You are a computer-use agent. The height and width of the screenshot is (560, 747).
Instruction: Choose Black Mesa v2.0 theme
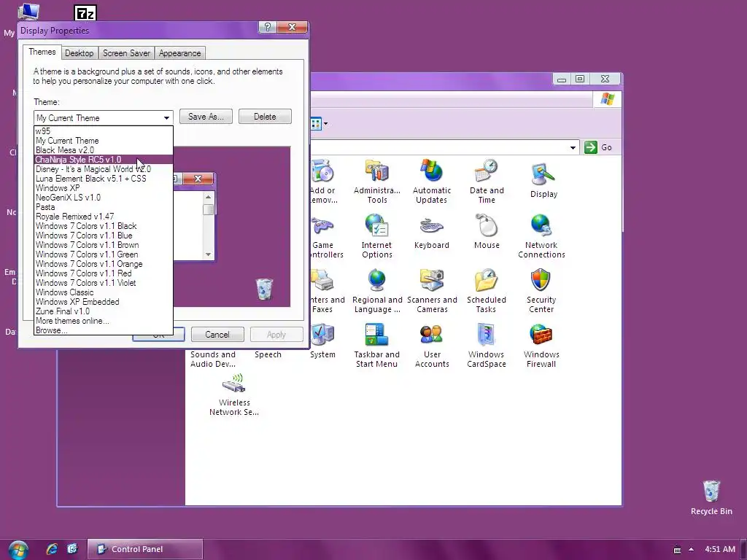(104, 150)
